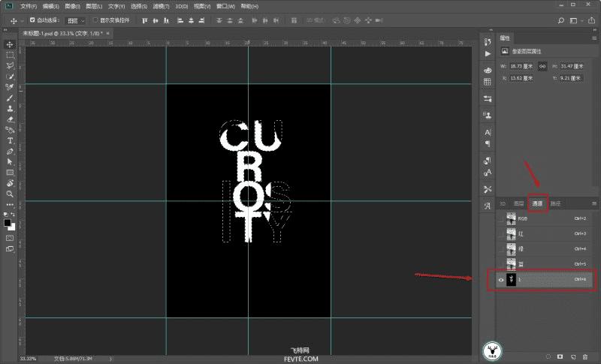Select the Quick Selection tool
This screenshot has height=364, width=601.
click(x=10, y=77)
